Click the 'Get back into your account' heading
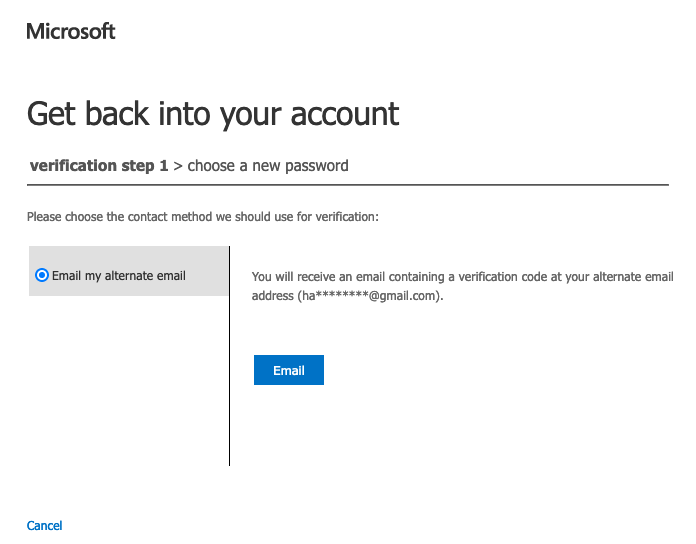 (212, 113)
